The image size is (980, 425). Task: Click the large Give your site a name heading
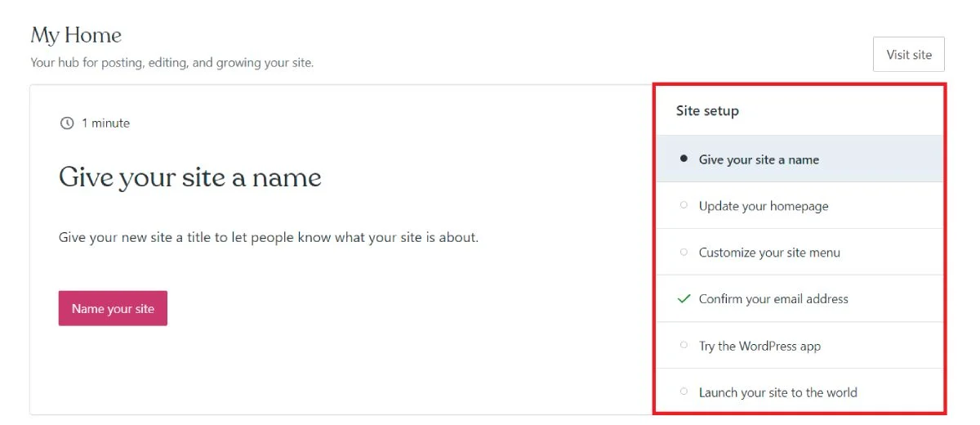[190, 178]
